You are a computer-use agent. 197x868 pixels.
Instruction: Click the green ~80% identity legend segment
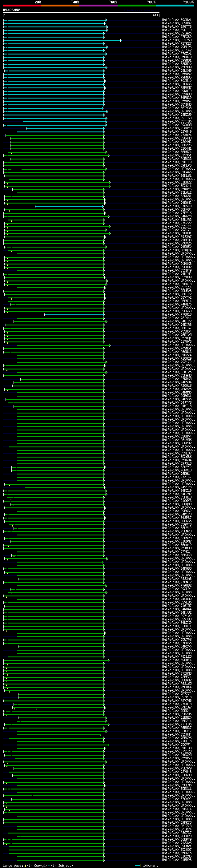pyautogui.click(x=136, y=6)
